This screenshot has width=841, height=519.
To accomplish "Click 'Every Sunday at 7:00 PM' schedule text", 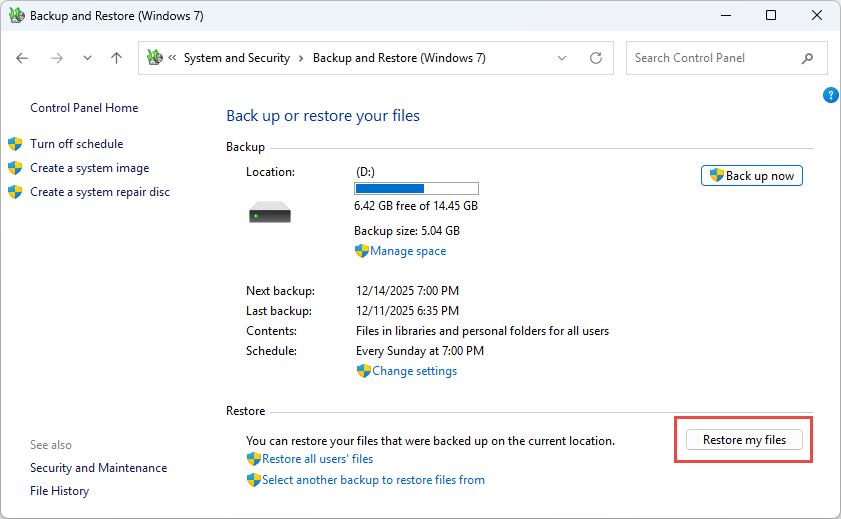I will pyautogui.click(x=420, y=351).
